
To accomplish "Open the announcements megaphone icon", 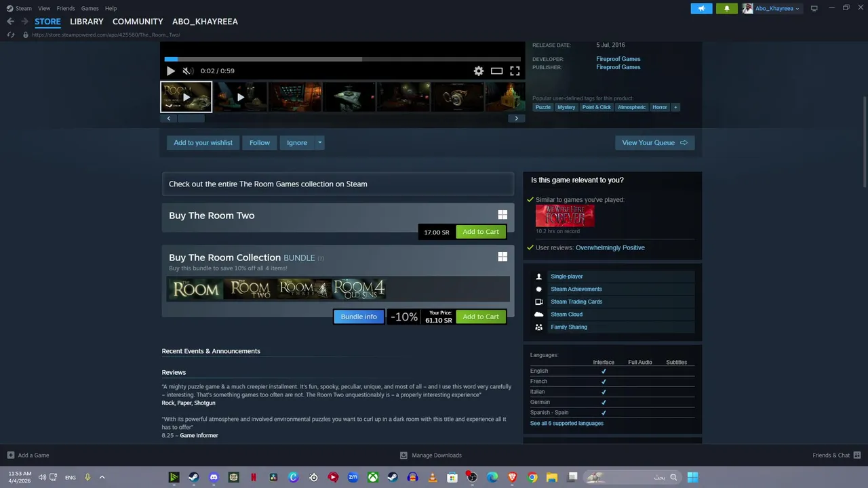I will pos(701,8).
